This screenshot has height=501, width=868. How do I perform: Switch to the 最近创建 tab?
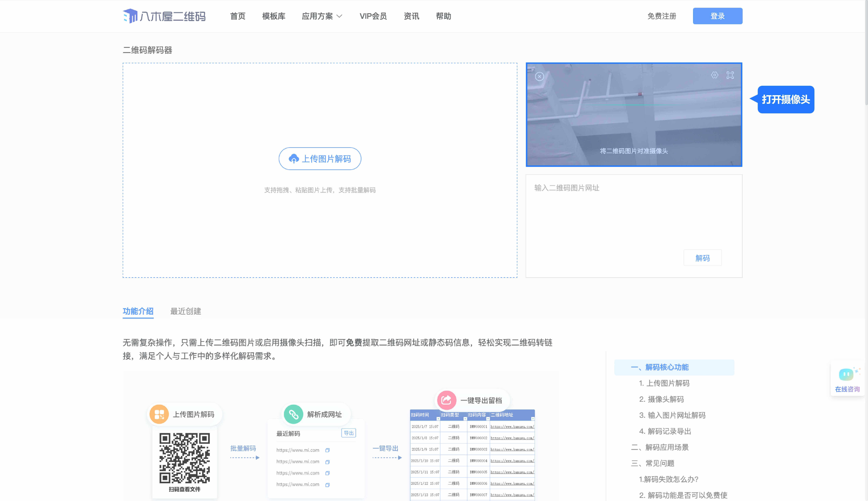click(186, 311)
